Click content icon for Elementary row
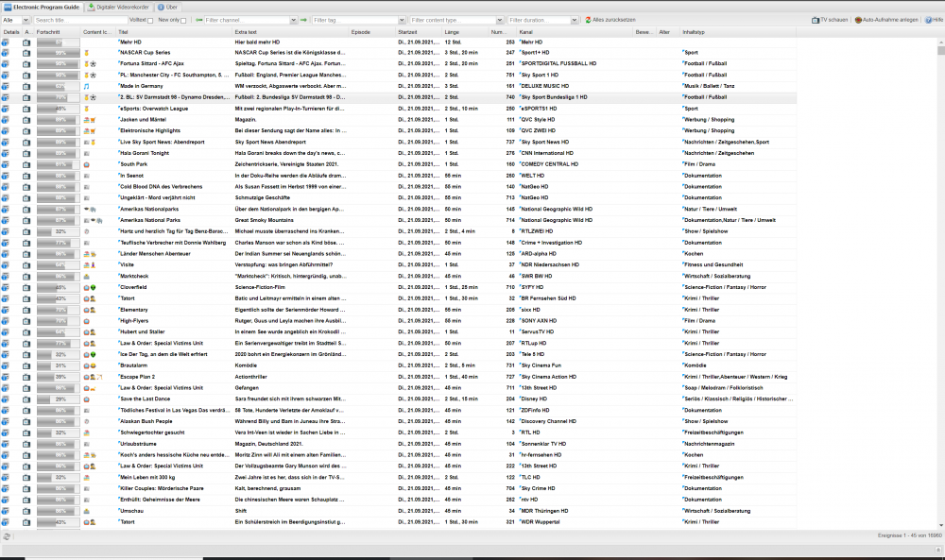 click(x=89, y=310)
